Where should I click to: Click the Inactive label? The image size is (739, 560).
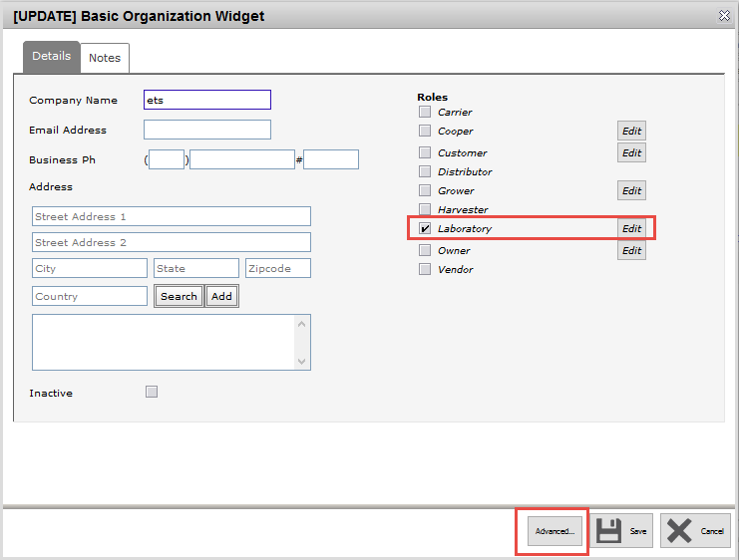click(x=51, y=393)
